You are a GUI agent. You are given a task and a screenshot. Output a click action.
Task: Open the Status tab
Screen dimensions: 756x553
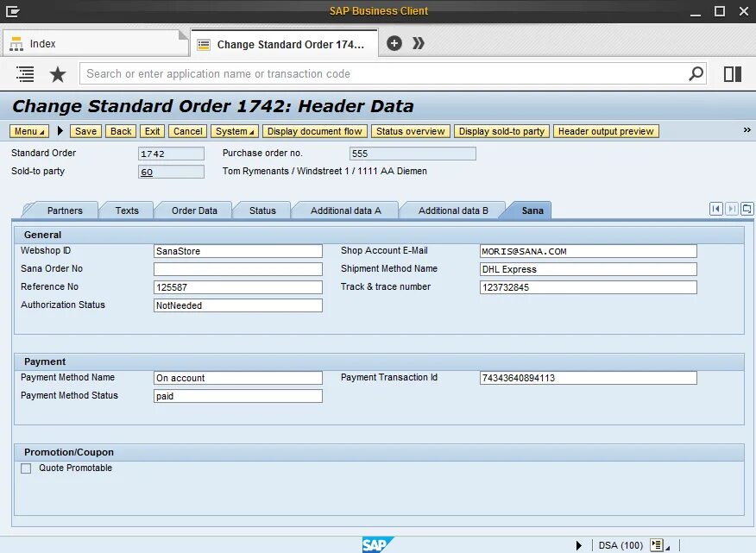(x=262, y=211)
